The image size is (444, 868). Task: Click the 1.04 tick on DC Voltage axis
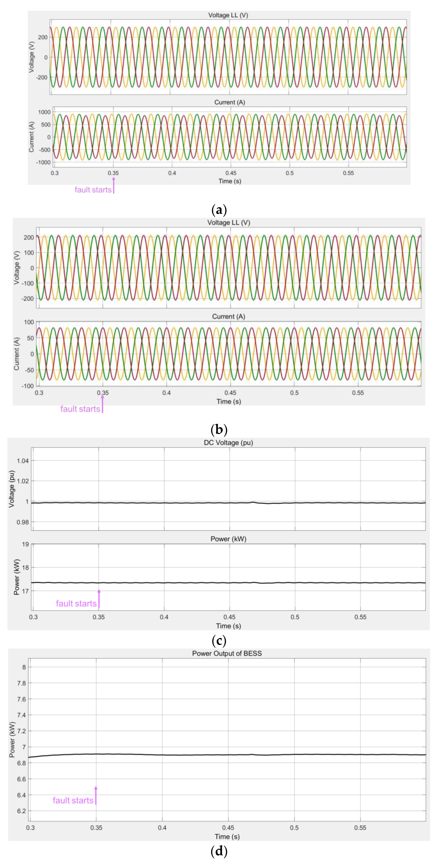[x=23, y=461]
